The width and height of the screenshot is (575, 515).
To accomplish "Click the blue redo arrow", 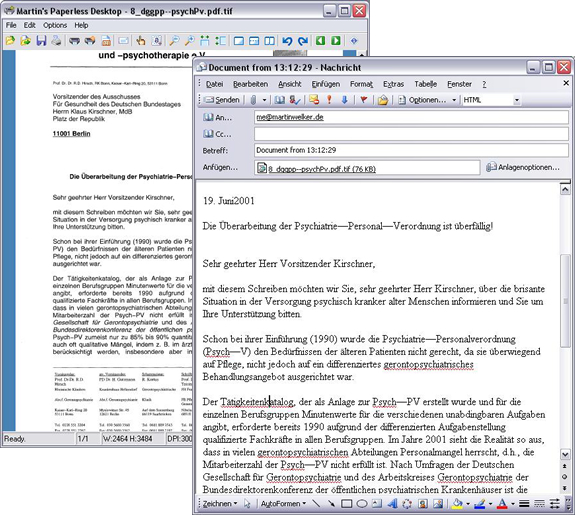I will coord(303,41).
